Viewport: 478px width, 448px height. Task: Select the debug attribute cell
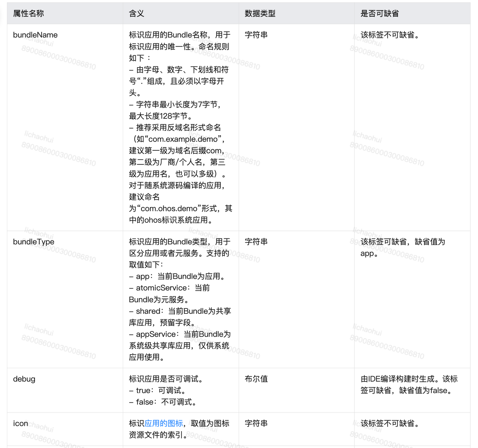click(24, 379)
